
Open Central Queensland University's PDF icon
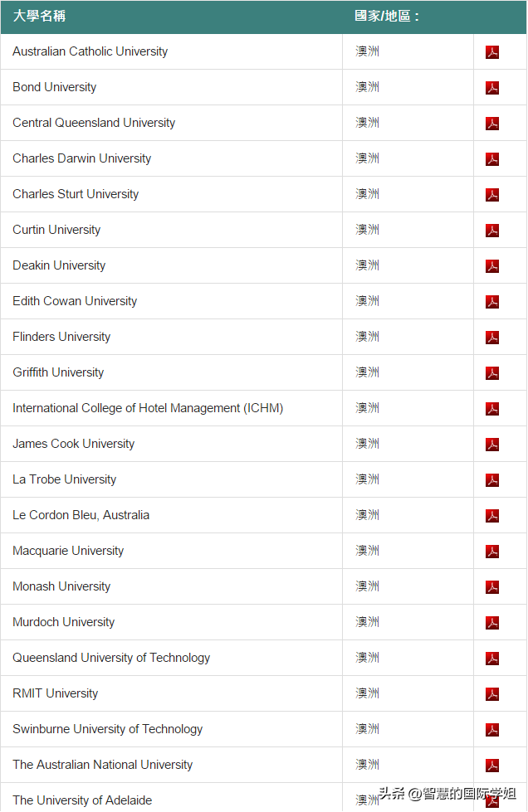[492, 124]
